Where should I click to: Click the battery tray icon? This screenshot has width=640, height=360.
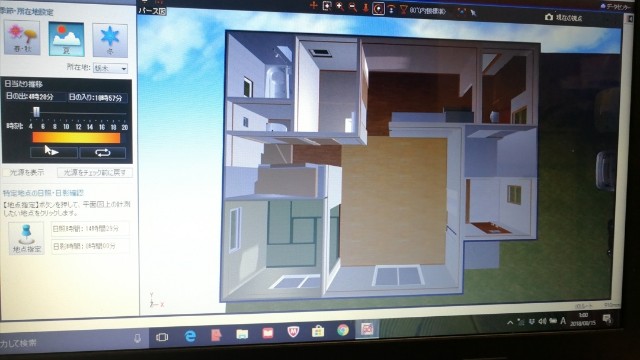point(553,321)
